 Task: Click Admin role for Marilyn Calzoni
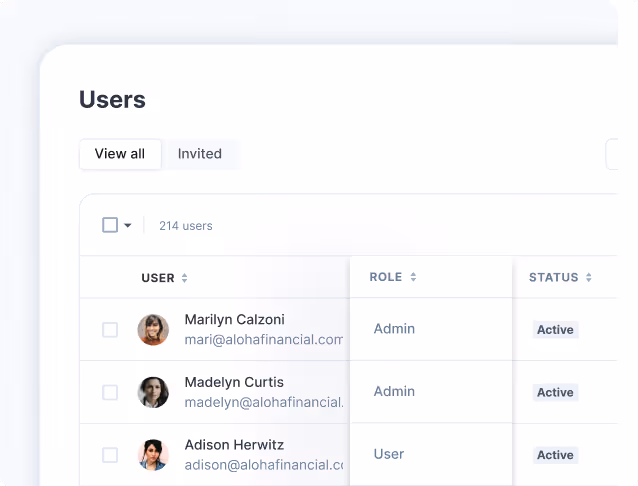tap(394, 329)
